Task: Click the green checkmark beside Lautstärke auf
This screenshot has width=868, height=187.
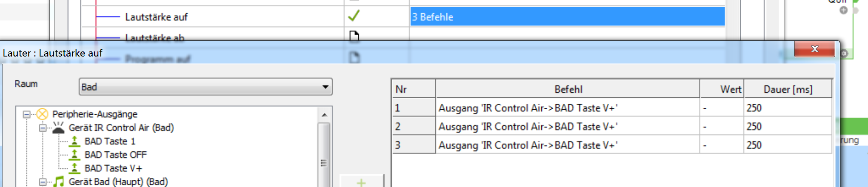Action: pos(354,16)
